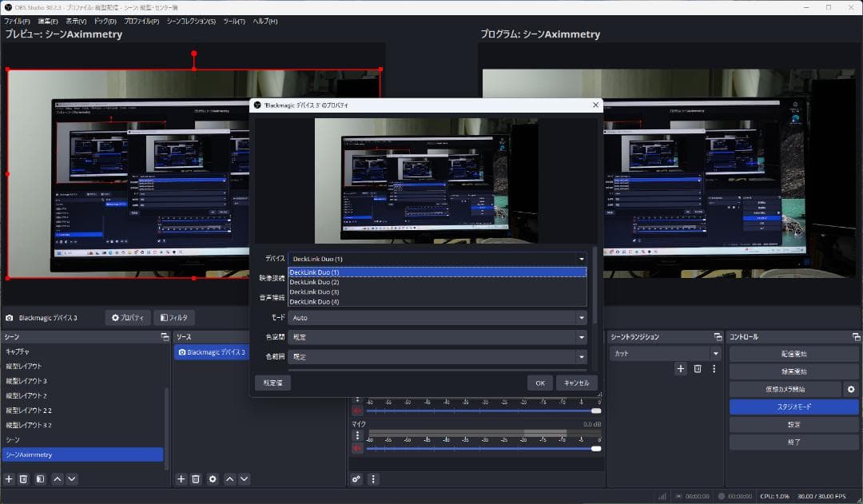This screenshot has width=863, height=504.
Task: Add a scene transition with the plus icon
Action: pos(681,369)
